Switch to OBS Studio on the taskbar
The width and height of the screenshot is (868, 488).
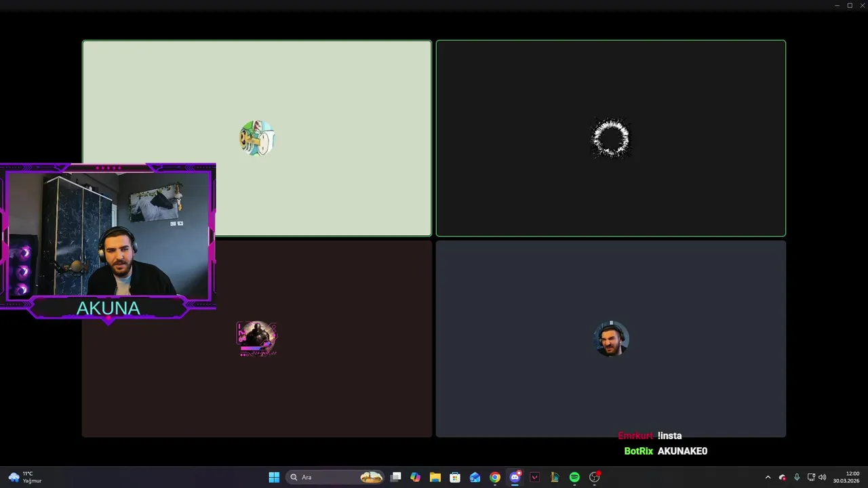pyautogui.click(x=594, y=477)
